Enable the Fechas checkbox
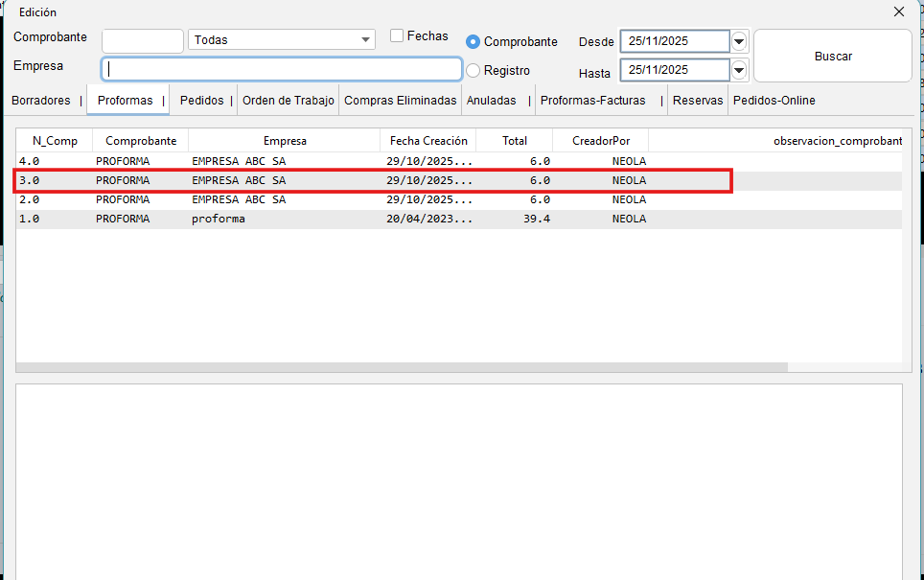 pyautogui.click(x=397, y=35)
